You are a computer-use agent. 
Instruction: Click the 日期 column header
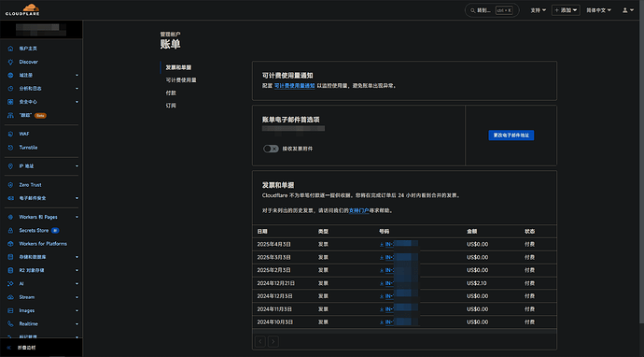point(262,232)
